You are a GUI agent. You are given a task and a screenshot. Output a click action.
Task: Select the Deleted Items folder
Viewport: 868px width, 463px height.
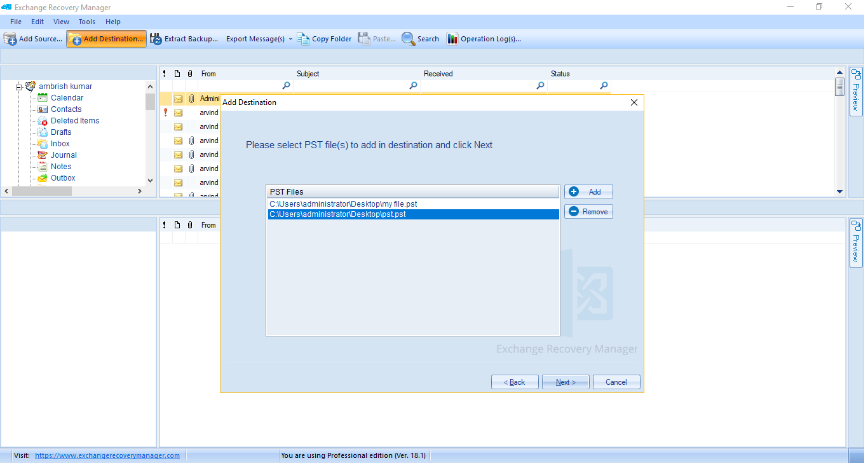tap(75, 121)
